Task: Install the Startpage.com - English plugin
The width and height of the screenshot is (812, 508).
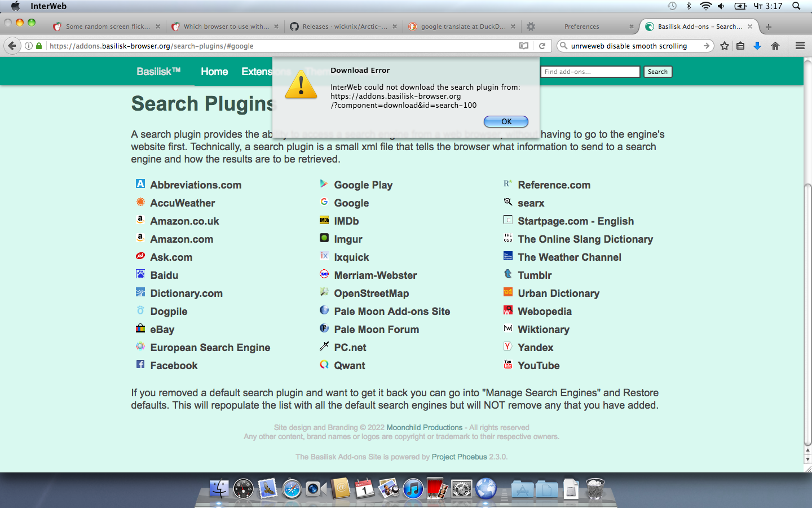Action: pyautogui.click(x=576, y=221)
